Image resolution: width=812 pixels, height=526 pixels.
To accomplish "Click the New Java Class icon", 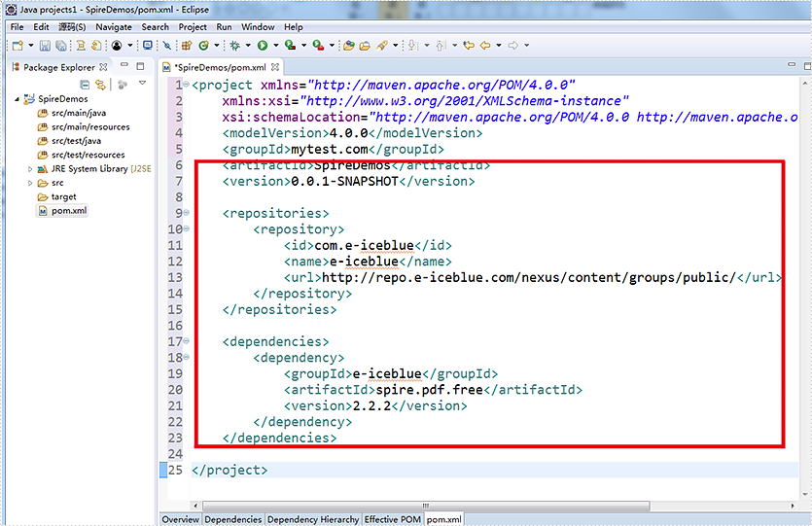I will tap(203, 46).
